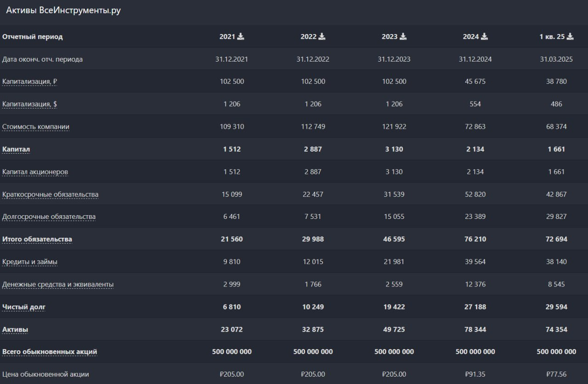Open the Капитал metric
The height and width of the screenshot is (384, 588).
pyautogui.click(x=13, y=149)
